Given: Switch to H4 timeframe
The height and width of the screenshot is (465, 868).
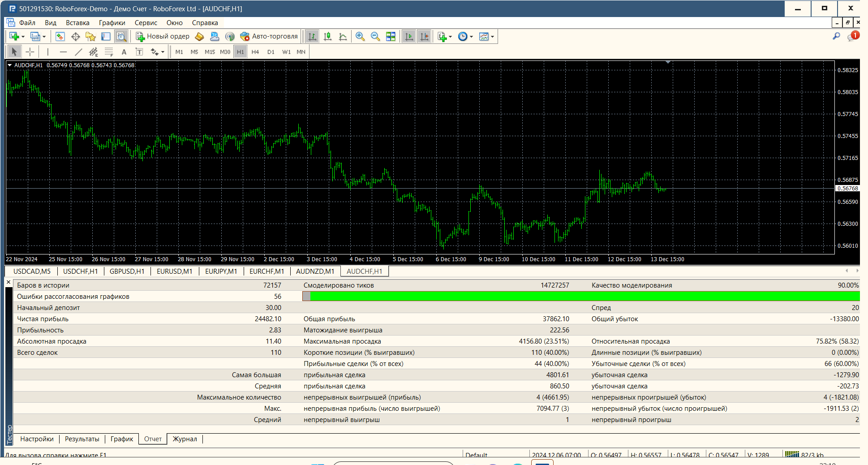Looking at the screenshot, I should pyautogui.click(x=255, y=52).
